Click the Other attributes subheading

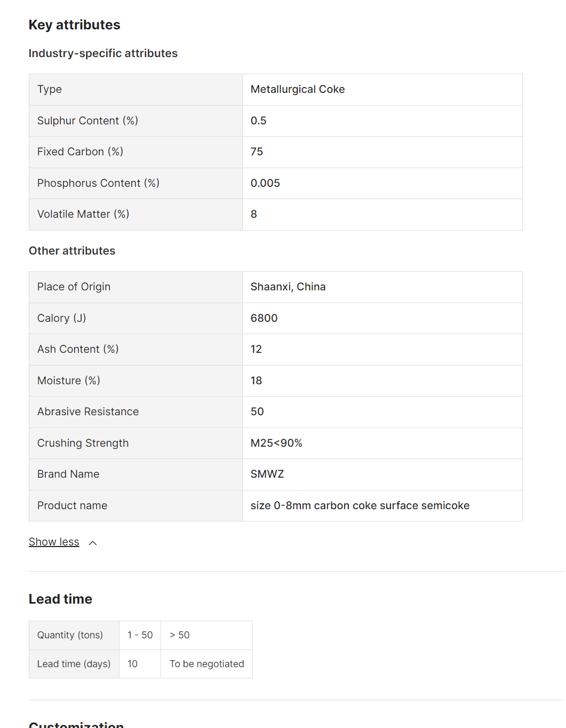click(72, 251)
